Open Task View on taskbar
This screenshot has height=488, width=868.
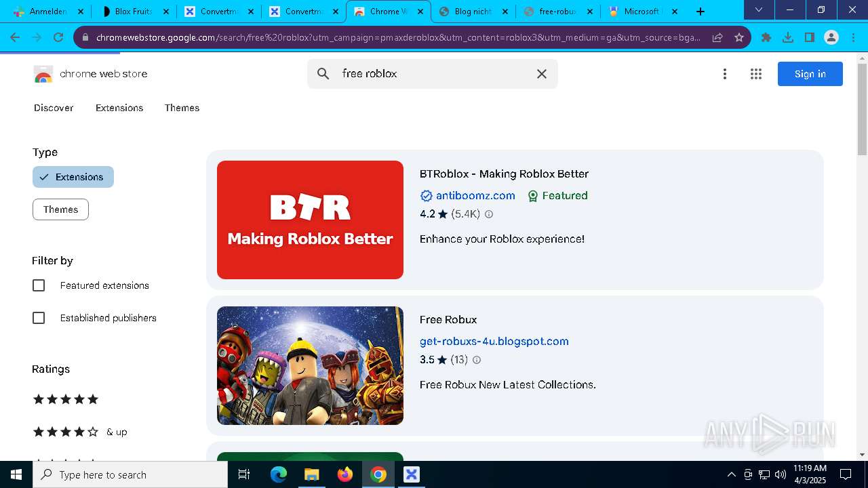[244, 474]
